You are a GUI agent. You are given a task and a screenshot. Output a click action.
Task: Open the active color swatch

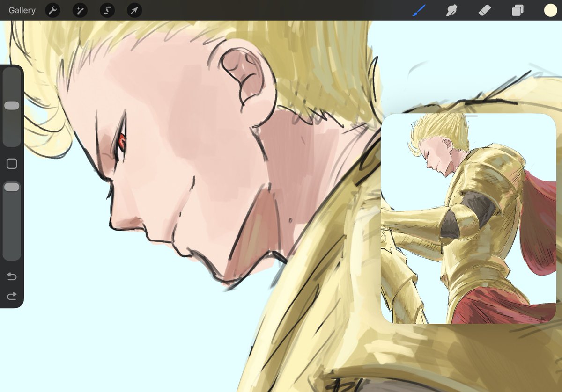pyautogui.click(x=550, y=10)
